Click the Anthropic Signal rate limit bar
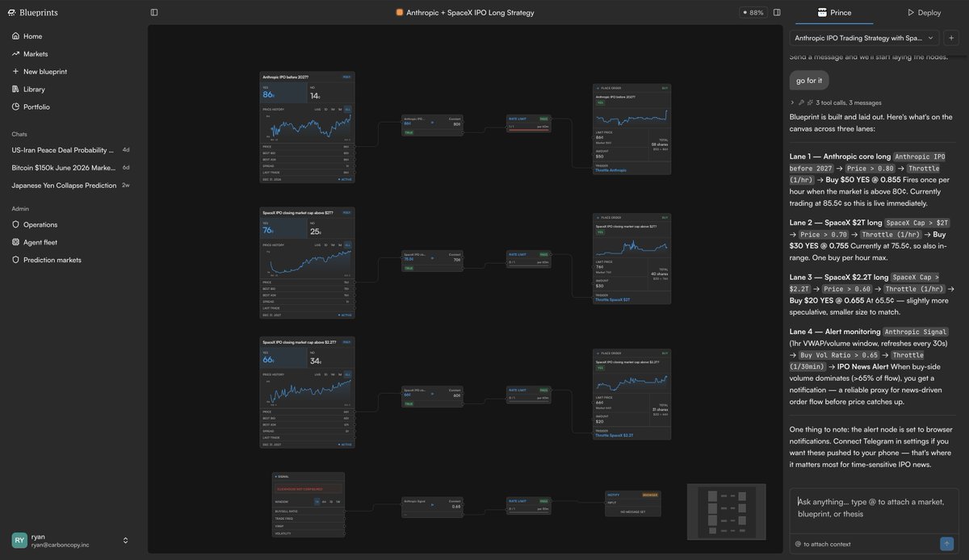This screenshot has width=969, height=560. click(x=528, y=513)
